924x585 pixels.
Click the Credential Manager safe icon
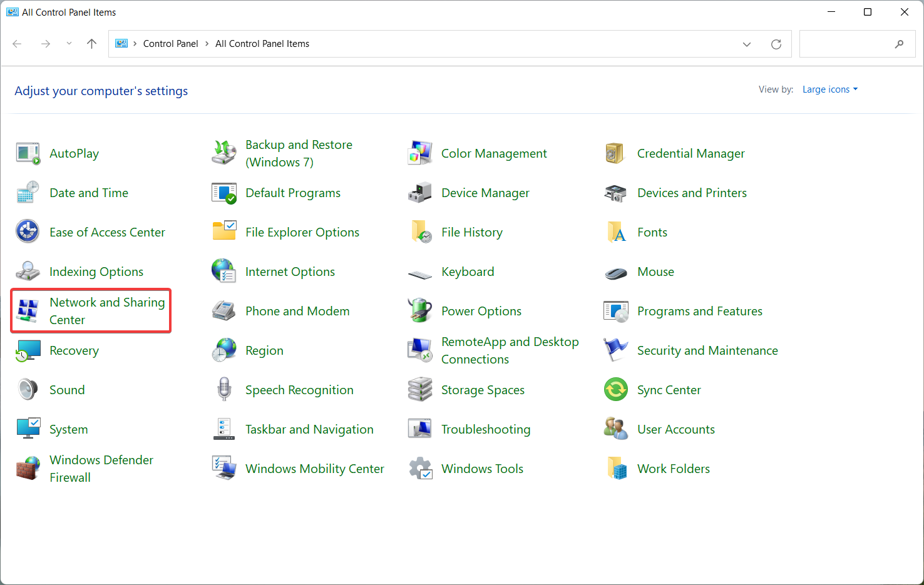point(615,153)
